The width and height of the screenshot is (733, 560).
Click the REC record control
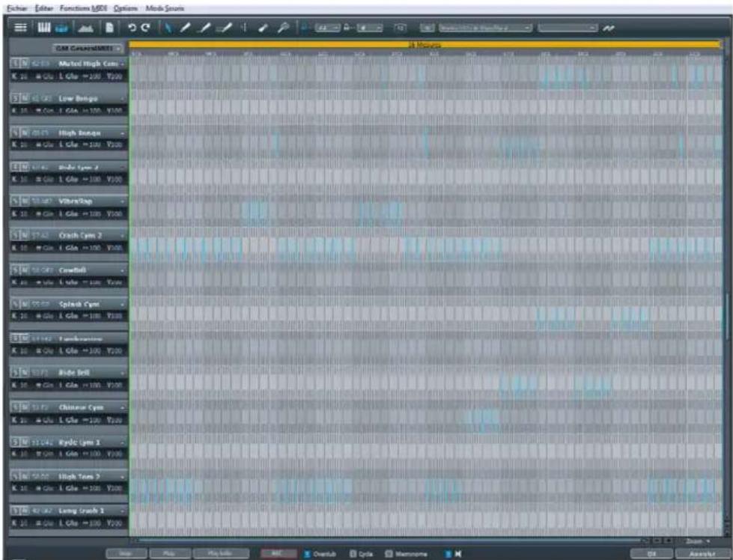(x=280, y=553)
